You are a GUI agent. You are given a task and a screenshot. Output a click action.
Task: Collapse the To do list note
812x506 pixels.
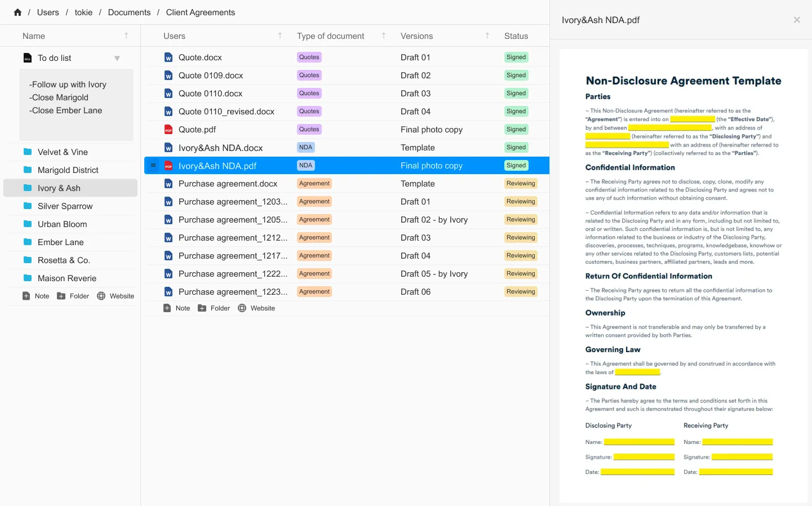click(x=117, y=58)
